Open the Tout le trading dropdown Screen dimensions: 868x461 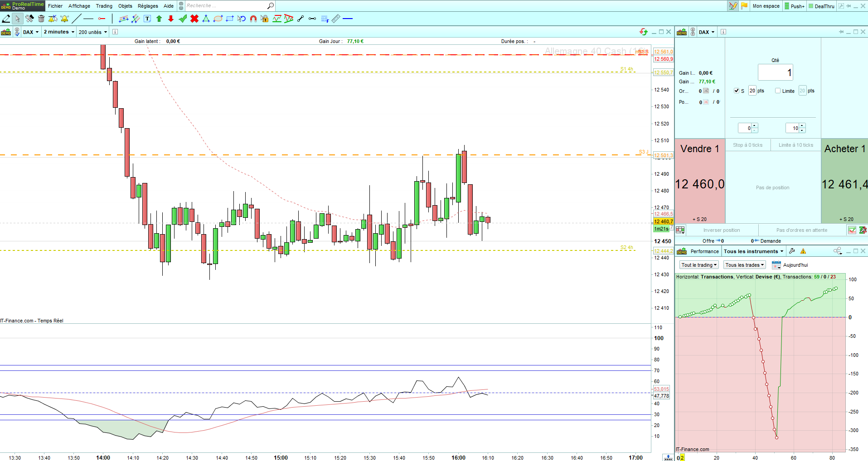click(x=699, y=265)
